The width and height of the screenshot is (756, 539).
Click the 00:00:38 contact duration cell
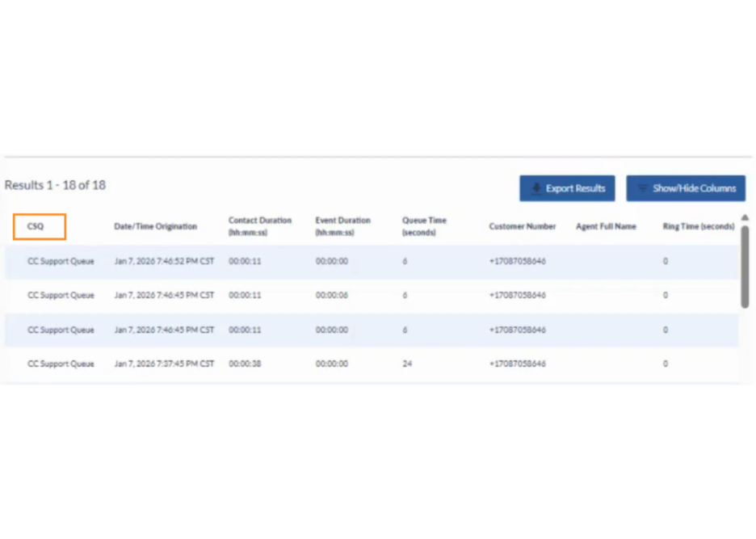pyautogui.click(x=245, y=364)
